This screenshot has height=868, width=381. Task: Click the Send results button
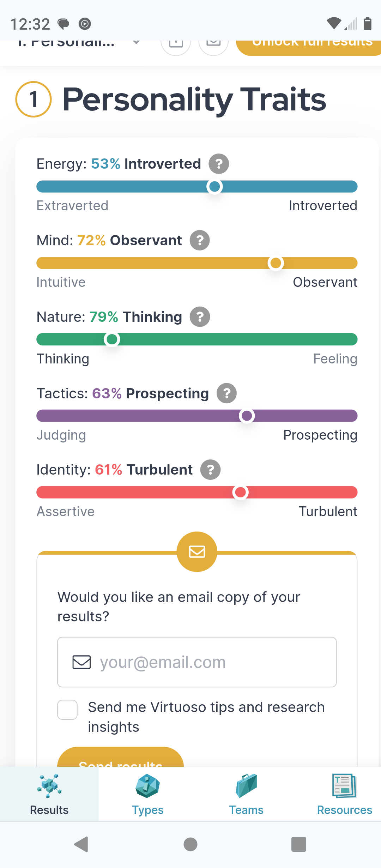120,759
